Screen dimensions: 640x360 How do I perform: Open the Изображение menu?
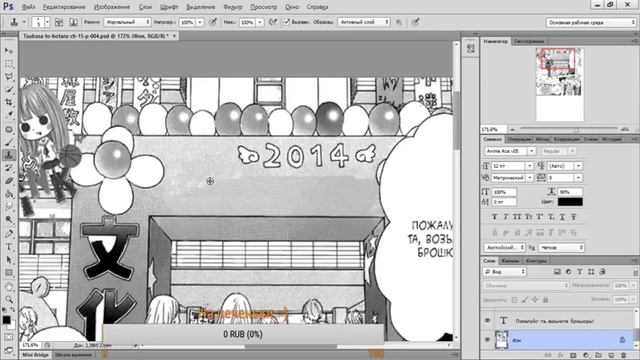click(112, 7)
